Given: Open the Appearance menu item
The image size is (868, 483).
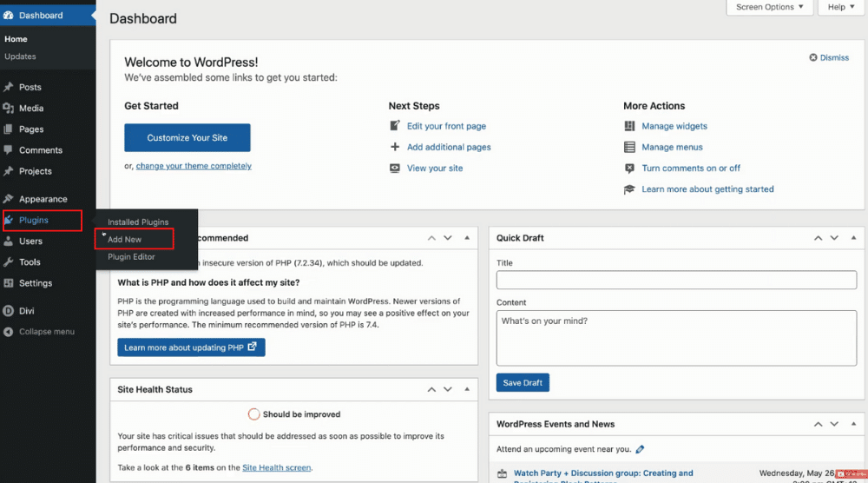Looking at the screenshot, I should 43,199.
